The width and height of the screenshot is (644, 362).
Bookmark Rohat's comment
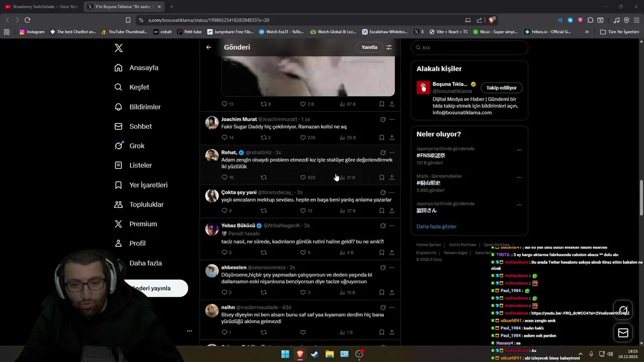[381, 177]
